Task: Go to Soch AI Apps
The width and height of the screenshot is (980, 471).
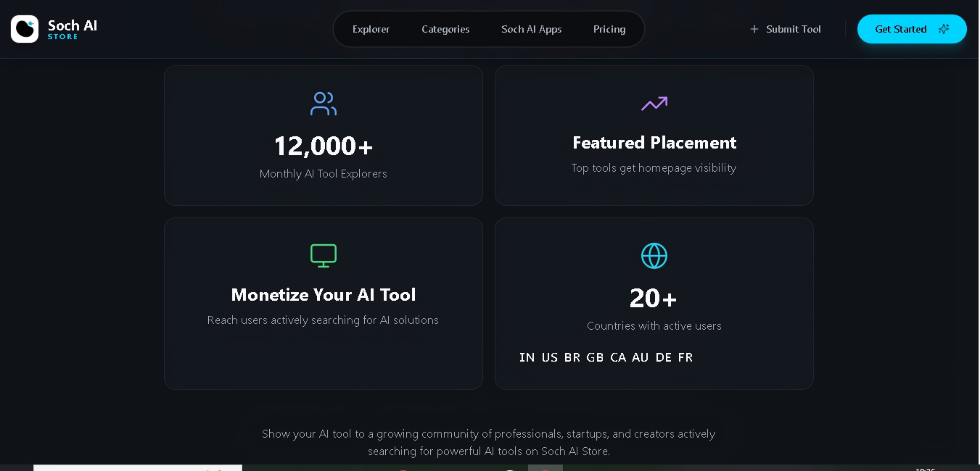Action: [x=531, y=29]
